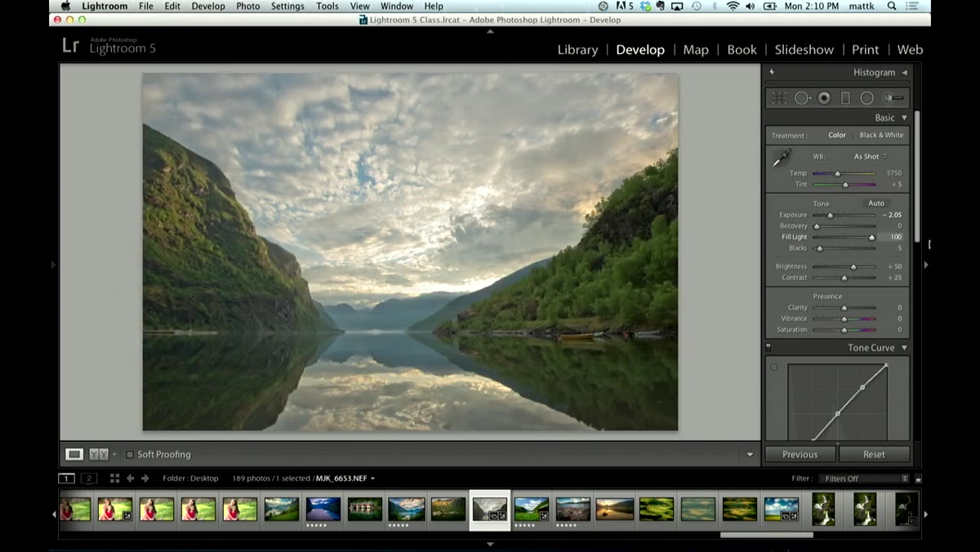Switch to the Library module
The width and height of the screenshot is (980, 552).
coord(577,50)
